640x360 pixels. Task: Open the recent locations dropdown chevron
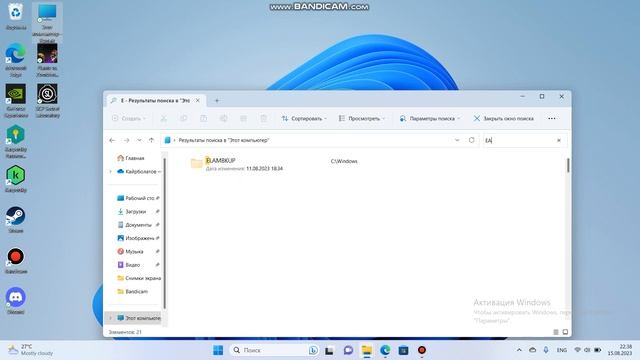[139, 140]
